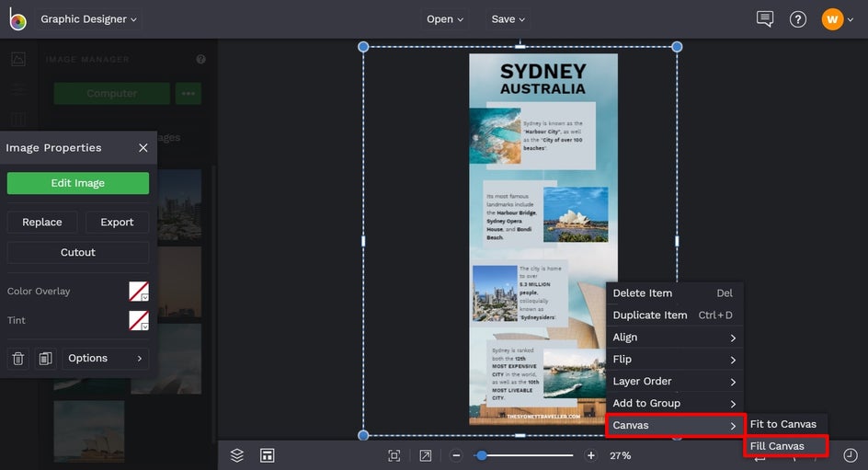The width and height of the screenshot is (868, 470).
Task: Click top-left selection corner handle
Action: [363, 47]
